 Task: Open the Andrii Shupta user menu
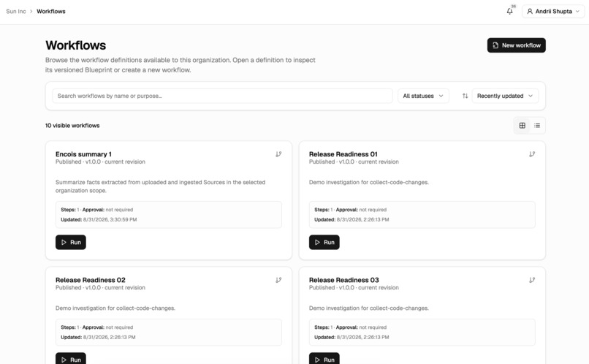pos(553,11)
